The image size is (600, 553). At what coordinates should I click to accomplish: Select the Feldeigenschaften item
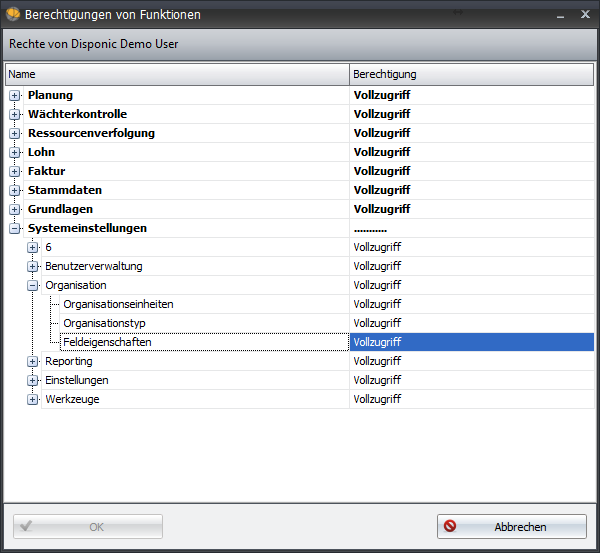[107, 342]
